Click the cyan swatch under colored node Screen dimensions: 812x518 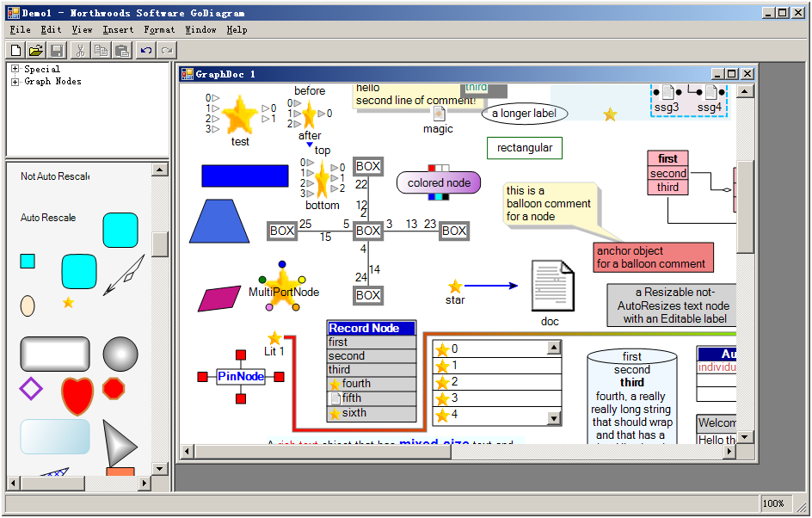(439, 196)
